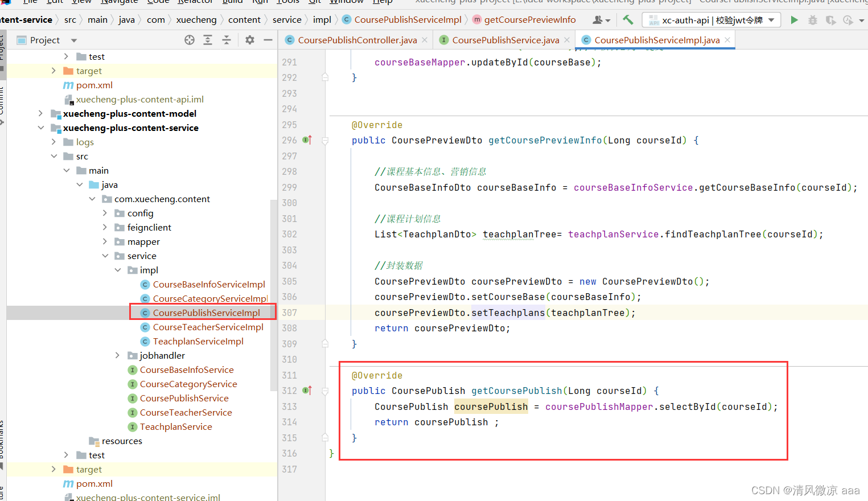Viewport: 868px width, 501px height.
Task: Start debugging with the bug icon
Action: tap(813, 20)
